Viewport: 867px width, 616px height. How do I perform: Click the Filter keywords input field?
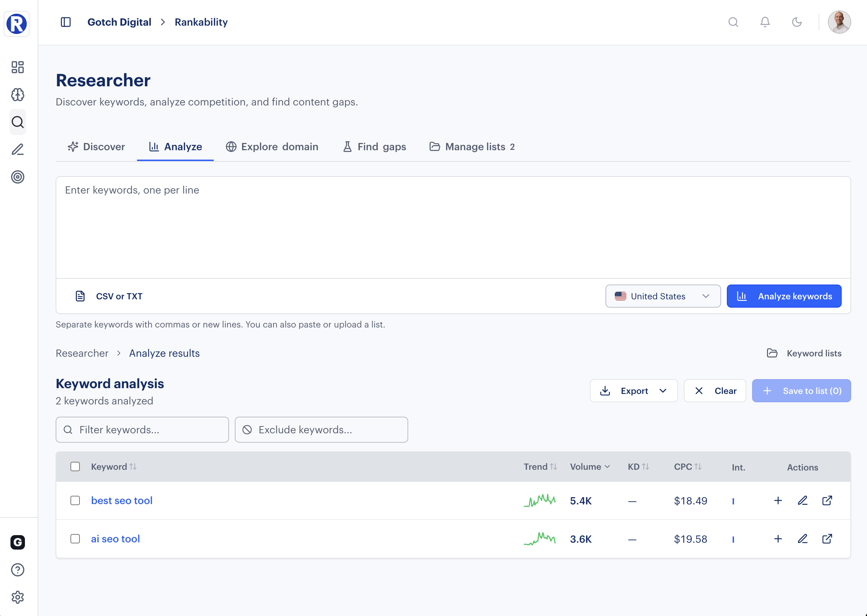[142, 430]
